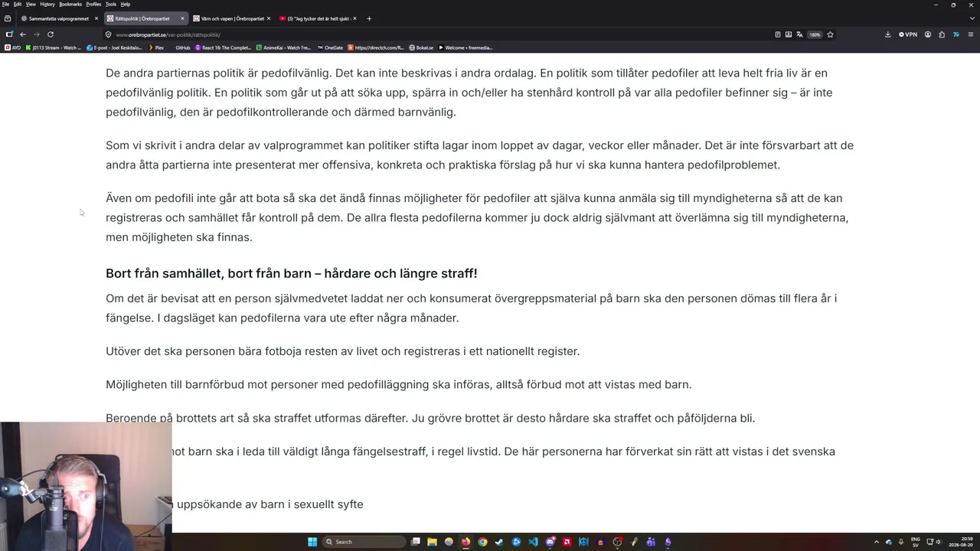This screenshot has width=980, height=551.
Task: Open the Bokat.se bookmark
Action: 421,47
